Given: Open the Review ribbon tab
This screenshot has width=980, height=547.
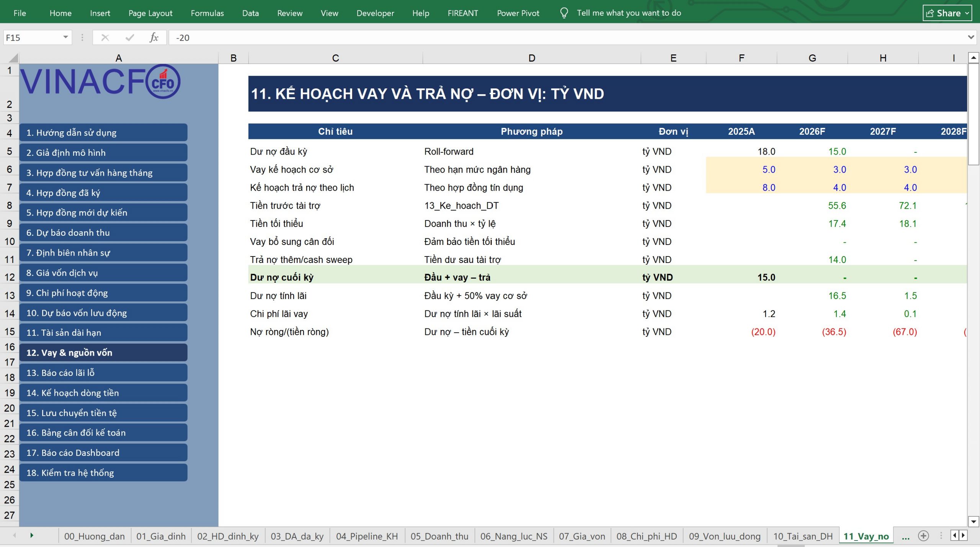Looking at the screenshot, I should click(x=290, y=13).
